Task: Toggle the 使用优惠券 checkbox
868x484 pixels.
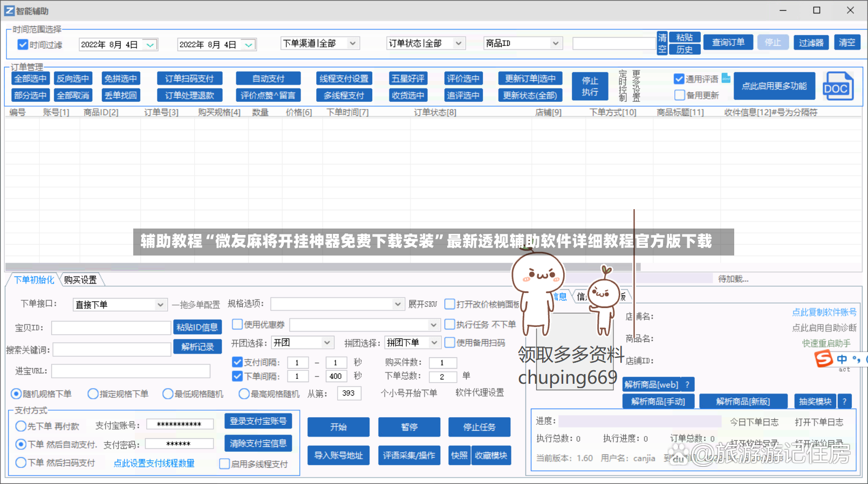Action: (x=237, y=324)
